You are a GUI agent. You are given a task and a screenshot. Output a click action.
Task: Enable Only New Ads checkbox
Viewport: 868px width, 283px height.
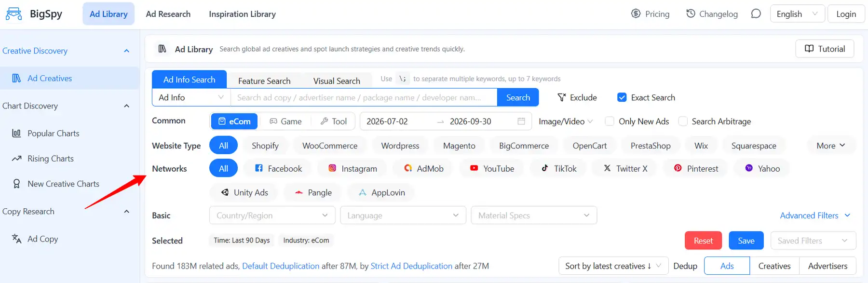[610, 121]
